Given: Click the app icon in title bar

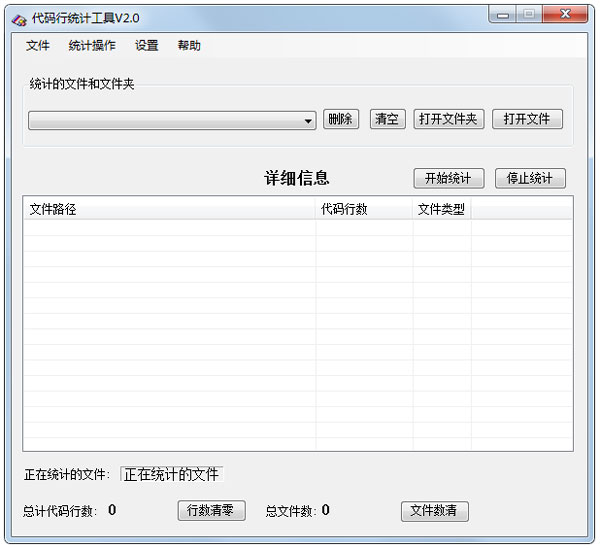Looking at the screenshot, I should 19,18.
